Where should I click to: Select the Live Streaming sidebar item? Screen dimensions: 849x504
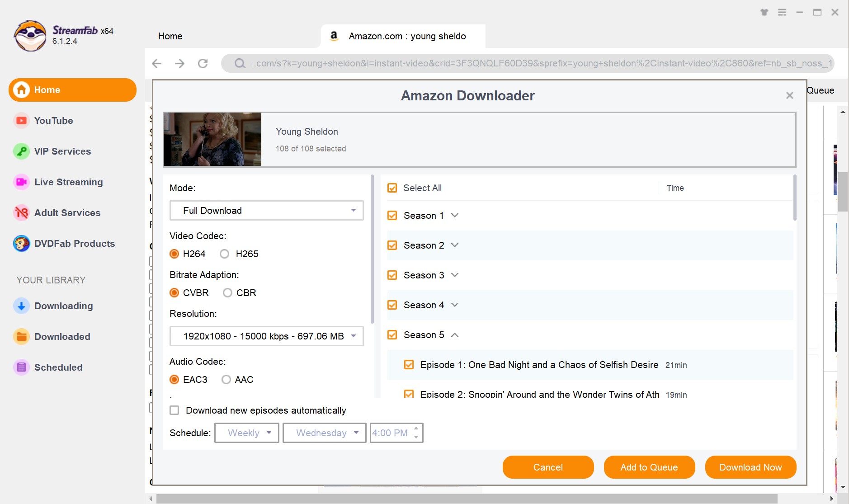tap(72, 182)
